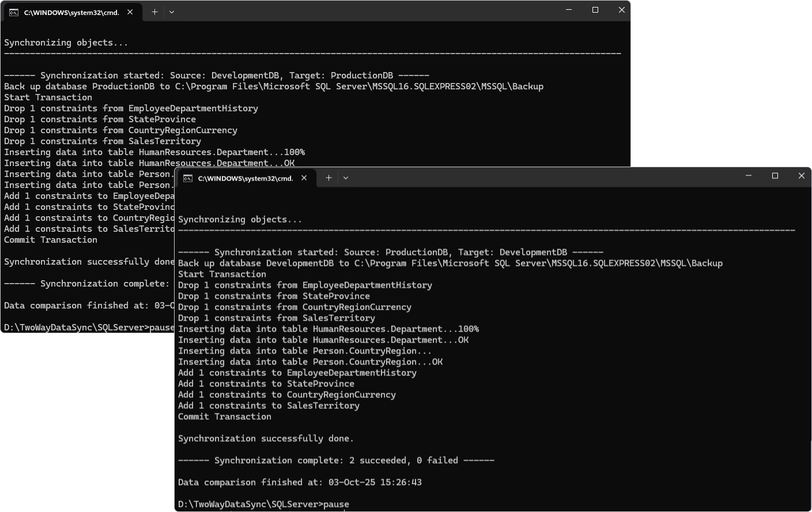Click the Synchronization successfully done message
Screen dimensions: 812x512
pyautogui.click(x=266, y=438)
